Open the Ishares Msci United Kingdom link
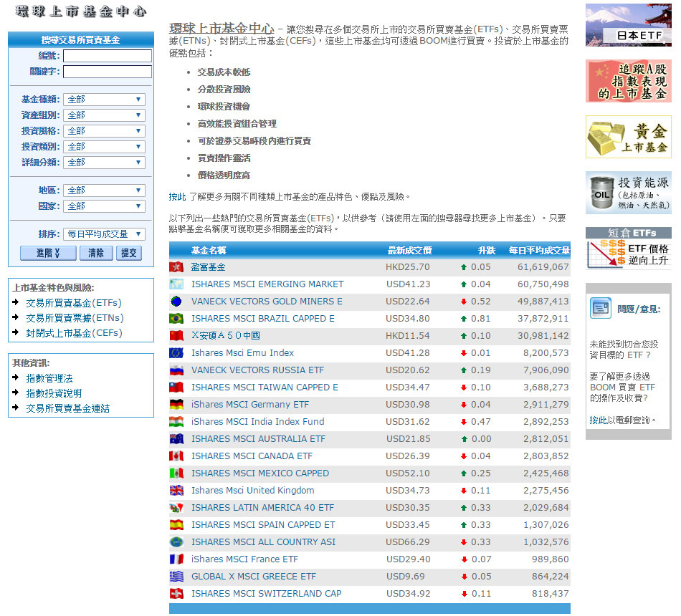Viewport: 681px width, 616px height. pos(253,491)
